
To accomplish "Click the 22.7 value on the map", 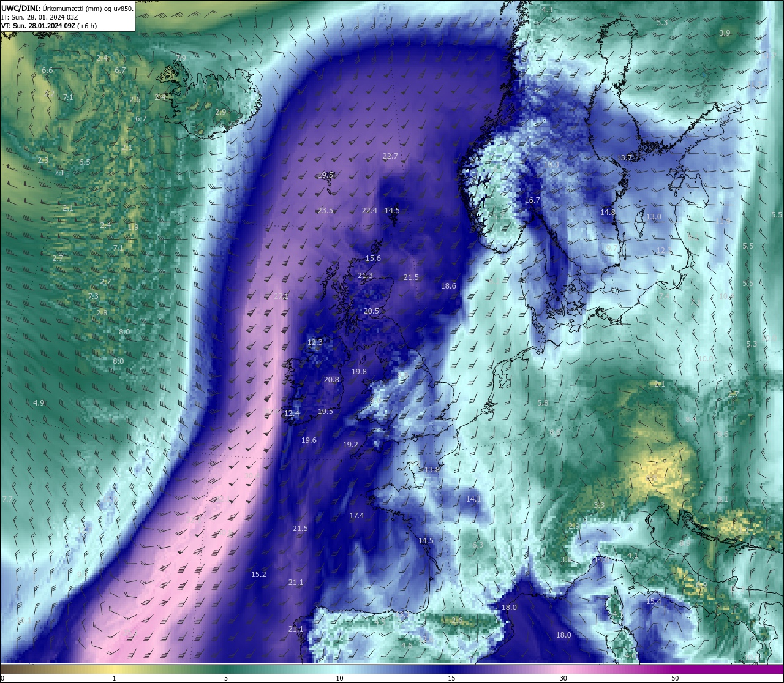I will coord(390,156).
